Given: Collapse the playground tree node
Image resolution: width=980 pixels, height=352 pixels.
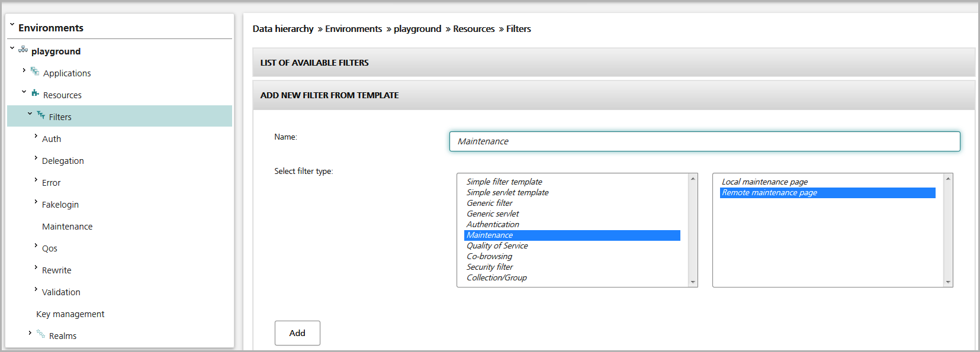Looking at the screenshot, I should click(12, 48).
